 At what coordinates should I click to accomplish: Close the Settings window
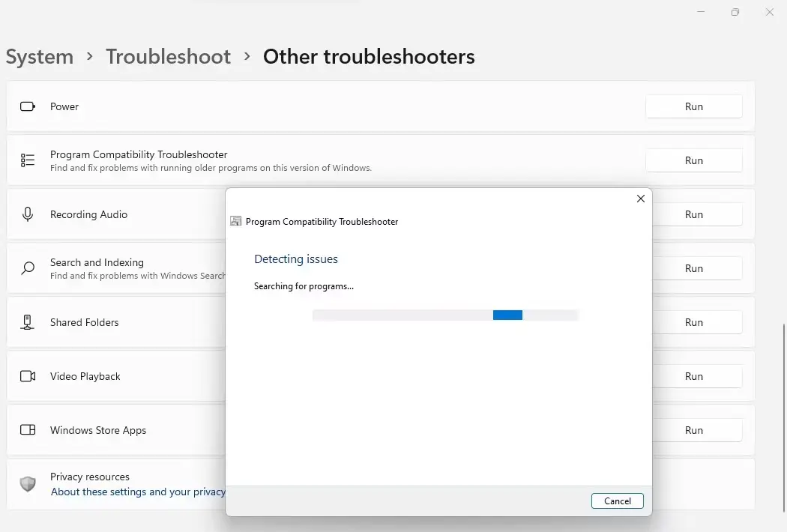click(770, 12)
